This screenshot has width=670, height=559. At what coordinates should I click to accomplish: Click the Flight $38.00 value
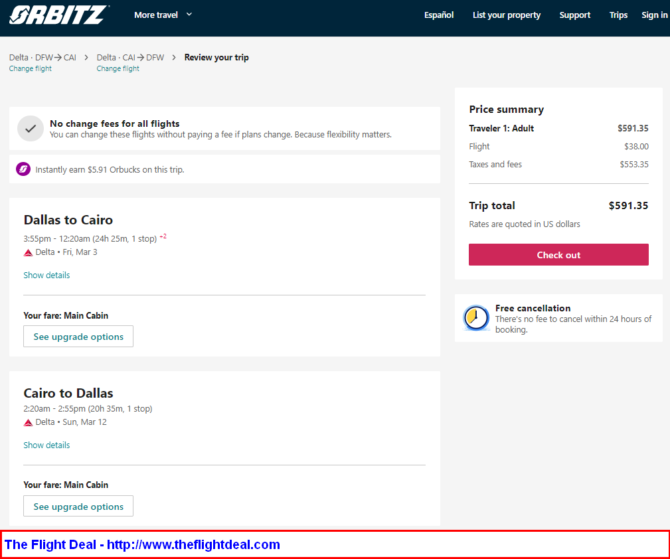pos(636,147)
